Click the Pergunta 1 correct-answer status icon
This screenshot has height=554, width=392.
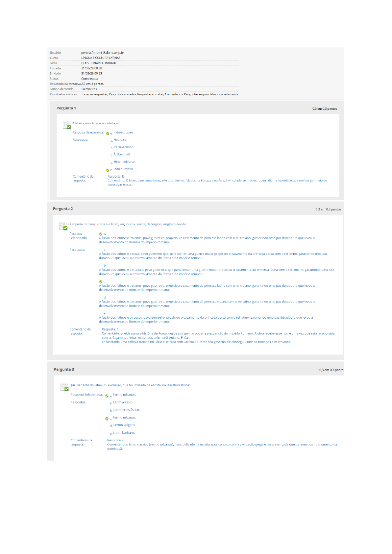(67, 125)
